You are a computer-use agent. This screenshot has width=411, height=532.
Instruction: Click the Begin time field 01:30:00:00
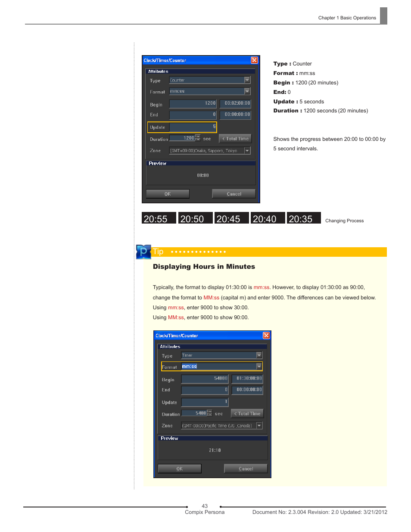coord(247,379)
